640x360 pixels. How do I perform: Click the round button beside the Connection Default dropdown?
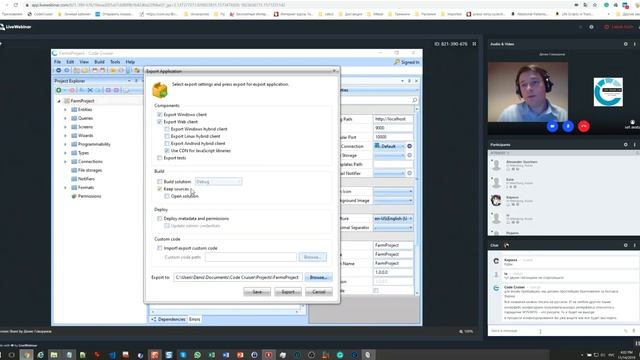click(x=409, y=146)
